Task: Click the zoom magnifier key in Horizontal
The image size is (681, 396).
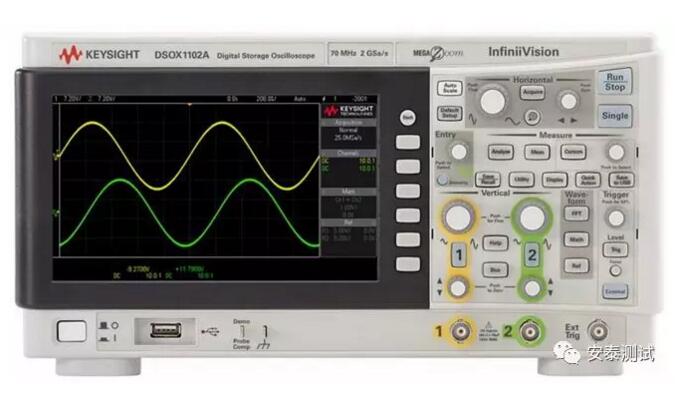Action: (532, 116)
